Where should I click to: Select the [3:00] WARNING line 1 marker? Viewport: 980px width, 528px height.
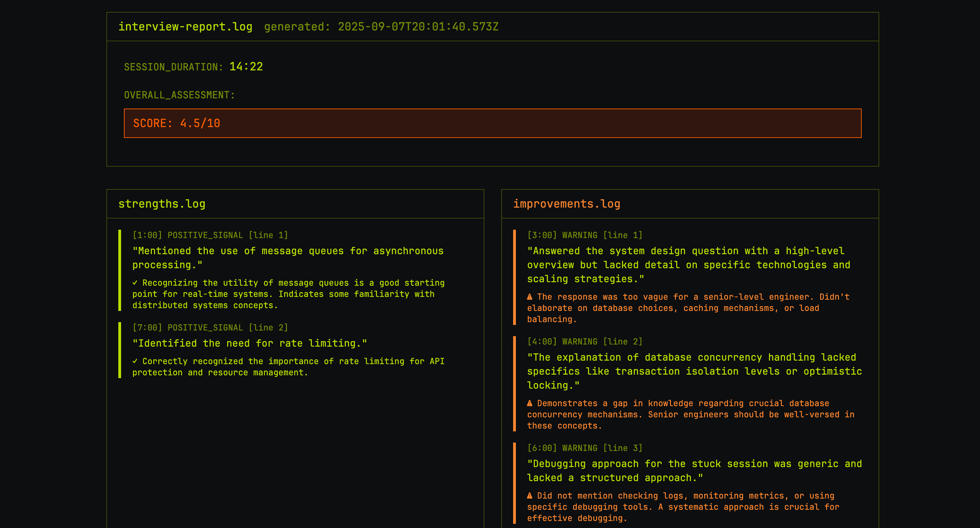585,235
